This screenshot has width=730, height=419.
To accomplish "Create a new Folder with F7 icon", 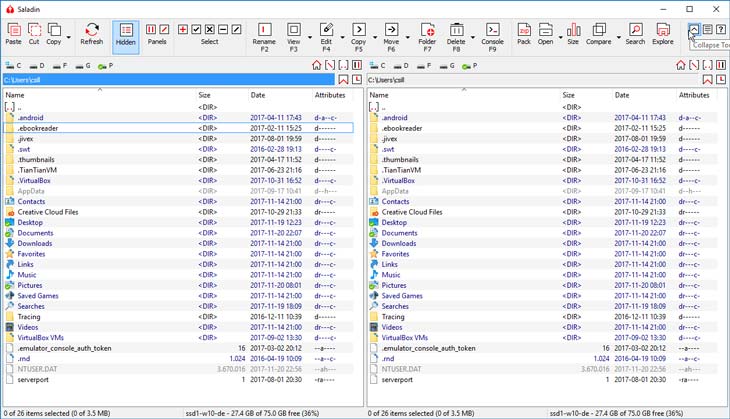I will tap(427, 31).
